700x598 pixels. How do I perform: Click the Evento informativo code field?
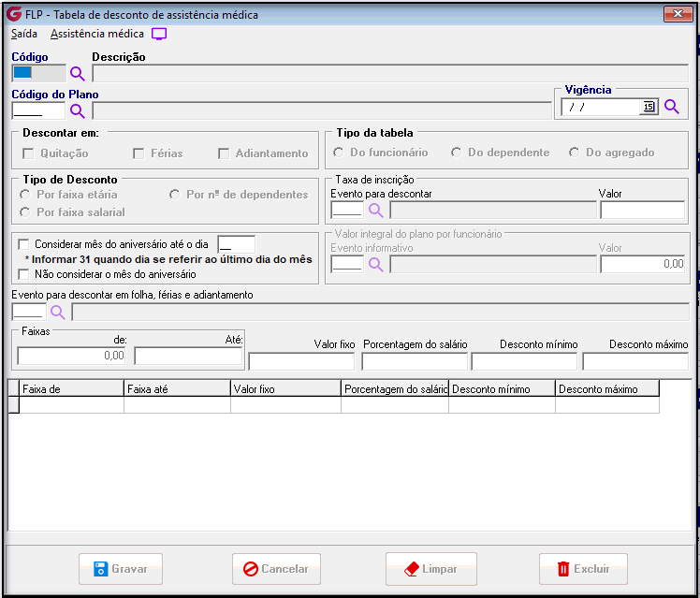click(347, 265)
